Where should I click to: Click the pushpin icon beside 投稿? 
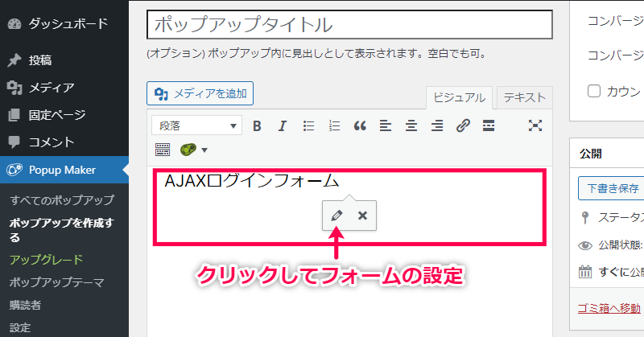pos(14,60)
